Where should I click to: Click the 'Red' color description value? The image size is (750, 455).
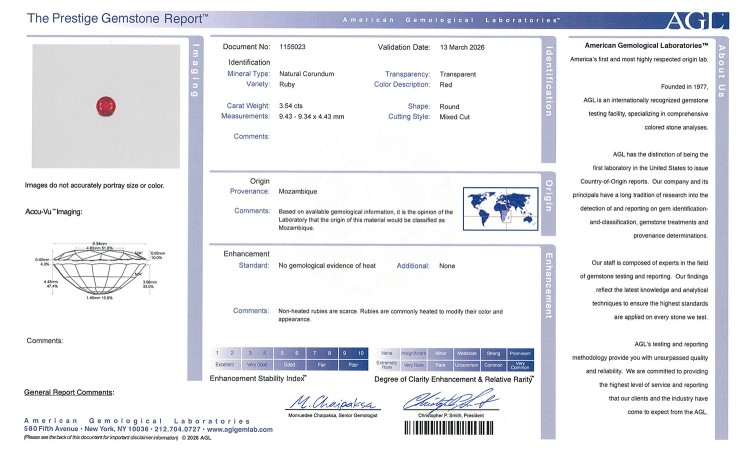coord(446,85)
